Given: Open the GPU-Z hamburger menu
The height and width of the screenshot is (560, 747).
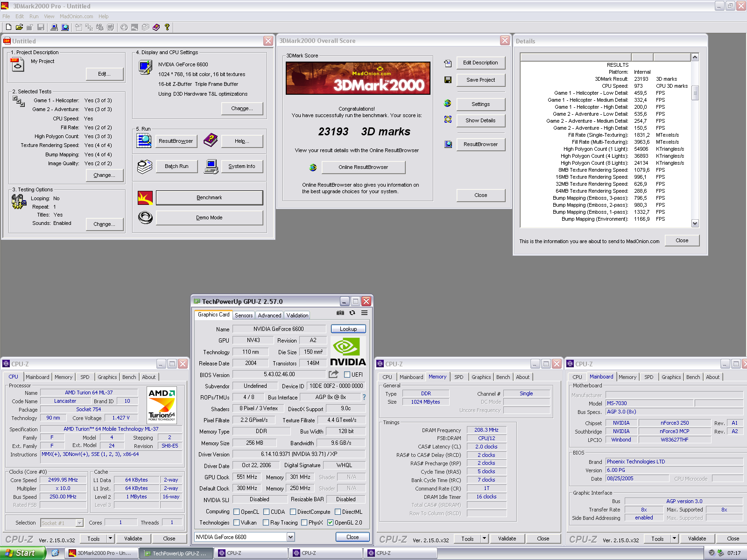Looking at the screenshot, I should (365, 313).
